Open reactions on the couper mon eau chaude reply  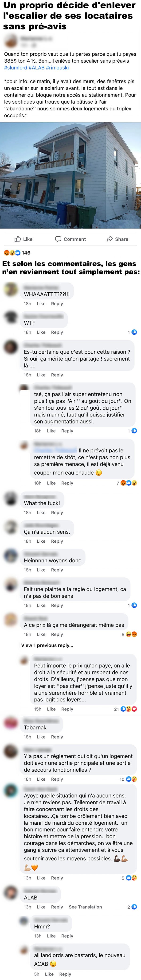127,483
